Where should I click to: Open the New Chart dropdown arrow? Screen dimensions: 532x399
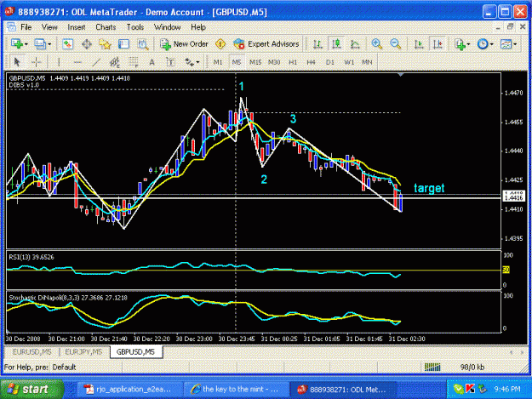(26, 44)
